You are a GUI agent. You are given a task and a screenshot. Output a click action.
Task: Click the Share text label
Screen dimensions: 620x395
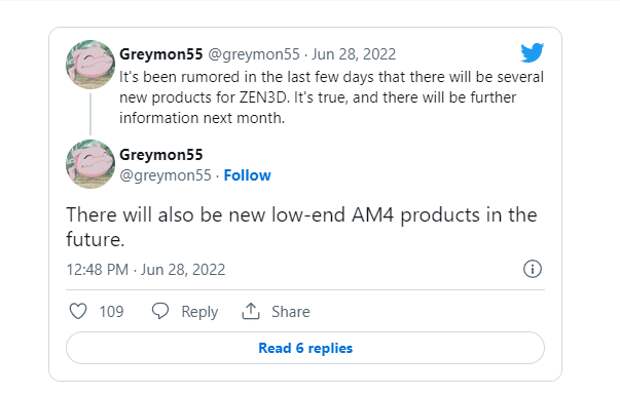291,312
